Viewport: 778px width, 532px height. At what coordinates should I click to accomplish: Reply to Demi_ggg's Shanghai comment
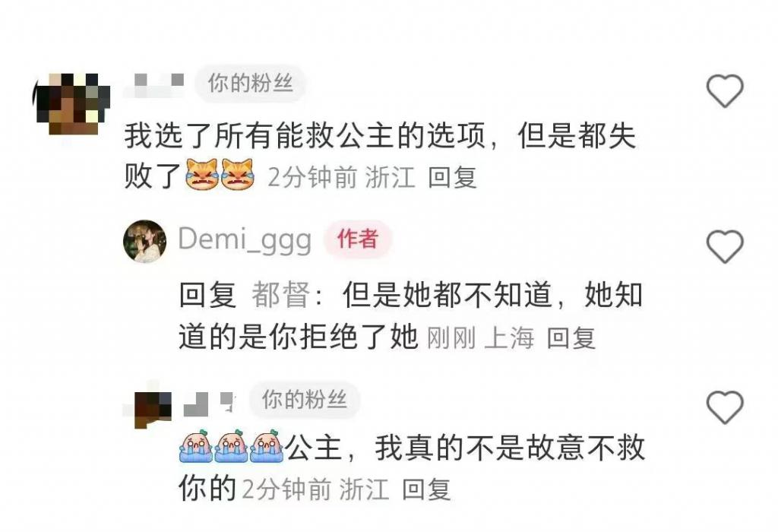coord(571,338)
